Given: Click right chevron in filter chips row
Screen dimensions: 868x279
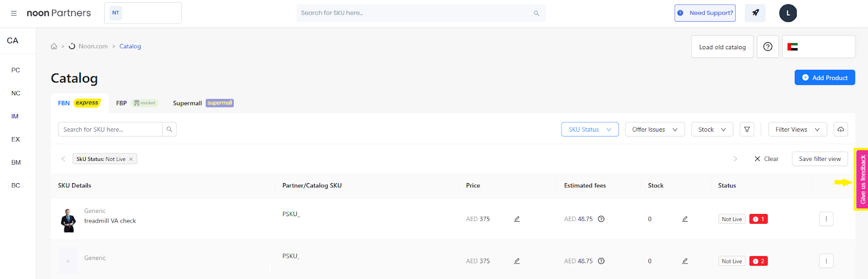Looking at the screenshot, I should pos(735,159).
